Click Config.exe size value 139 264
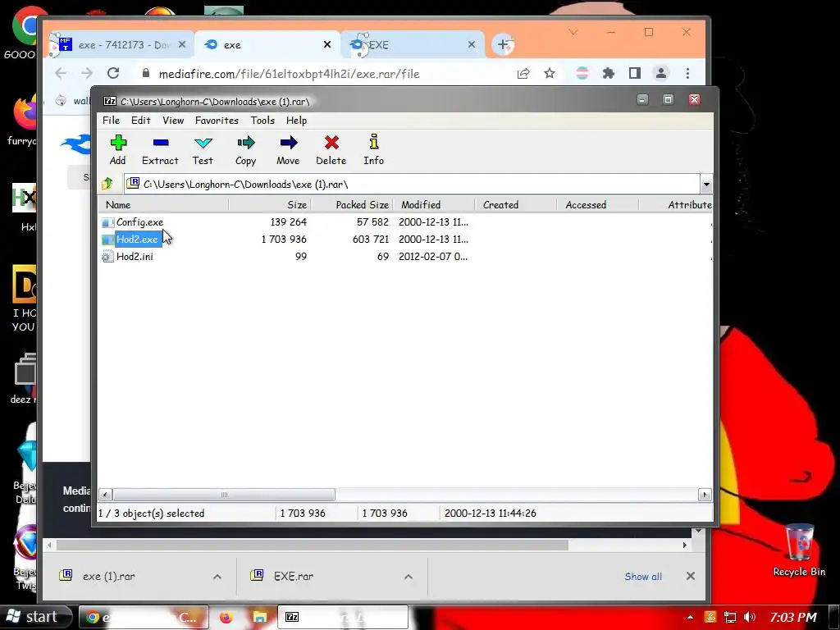Viewport: 840px width, 630px height. click(x=288, y=221)
